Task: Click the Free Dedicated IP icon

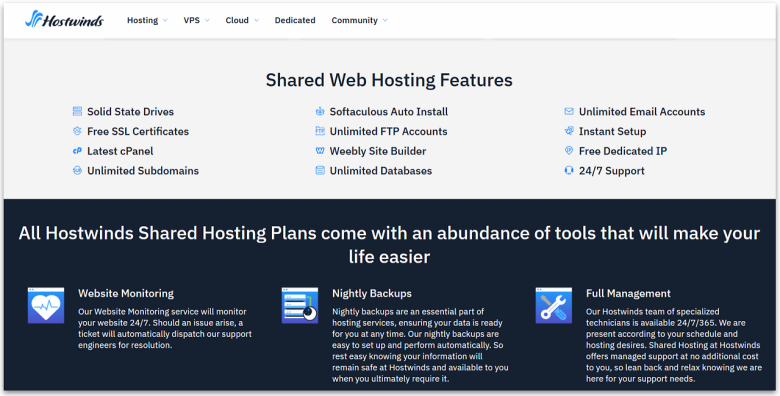Action: coord(569,151)
